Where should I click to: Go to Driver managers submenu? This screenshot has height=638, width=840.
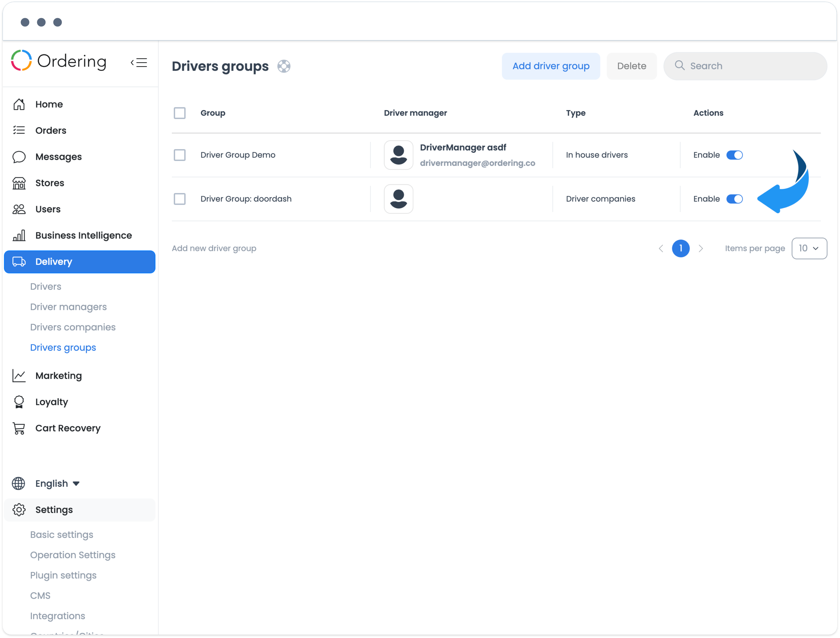pos(68,307)
